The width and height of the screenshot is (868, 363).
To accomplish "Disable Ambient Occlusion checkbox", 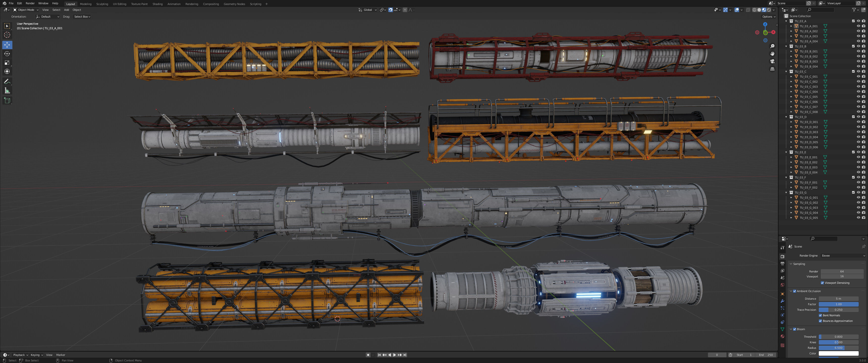I will [x=795, y=291].
